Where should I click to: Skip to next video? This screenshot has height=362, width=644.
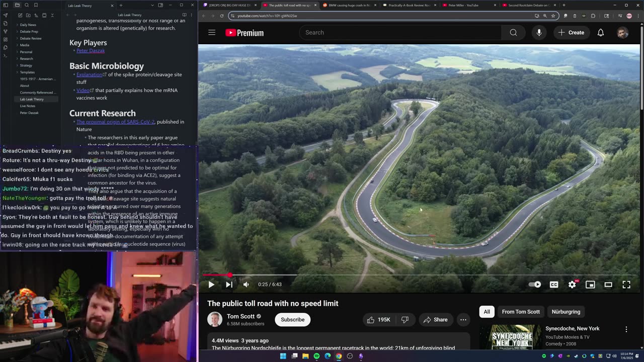point(229,285)
